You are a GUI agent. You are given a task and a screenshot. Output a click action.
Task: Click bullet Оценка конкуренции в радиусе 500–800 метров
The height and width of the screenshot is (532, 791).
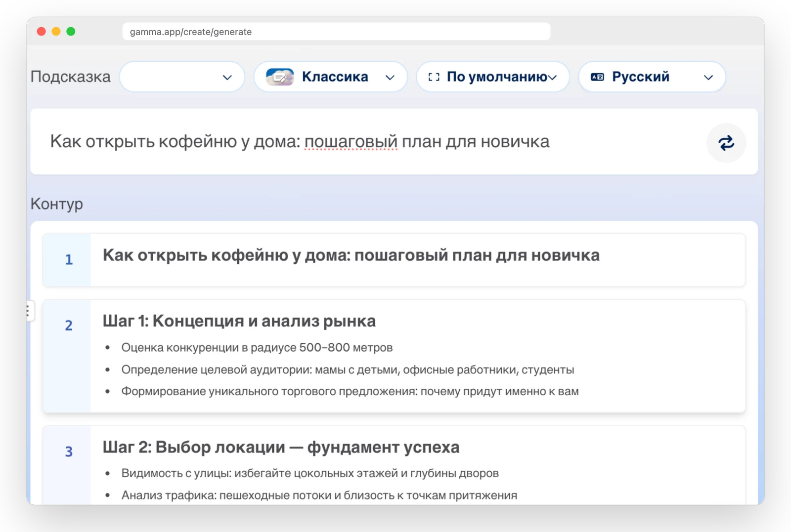pyautogui.click(x=257, y=348)
